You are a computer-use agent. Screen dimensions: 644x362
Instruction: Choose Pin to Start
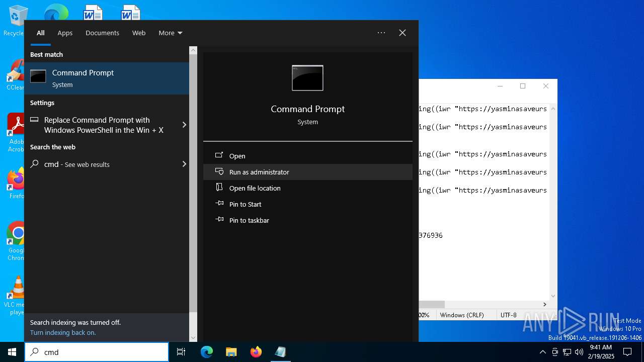[x=308, y=204]
